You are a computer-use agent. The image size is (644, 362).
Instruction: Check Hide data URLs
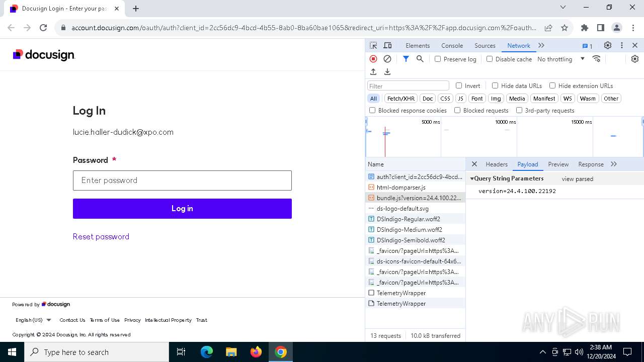point(495,85)
